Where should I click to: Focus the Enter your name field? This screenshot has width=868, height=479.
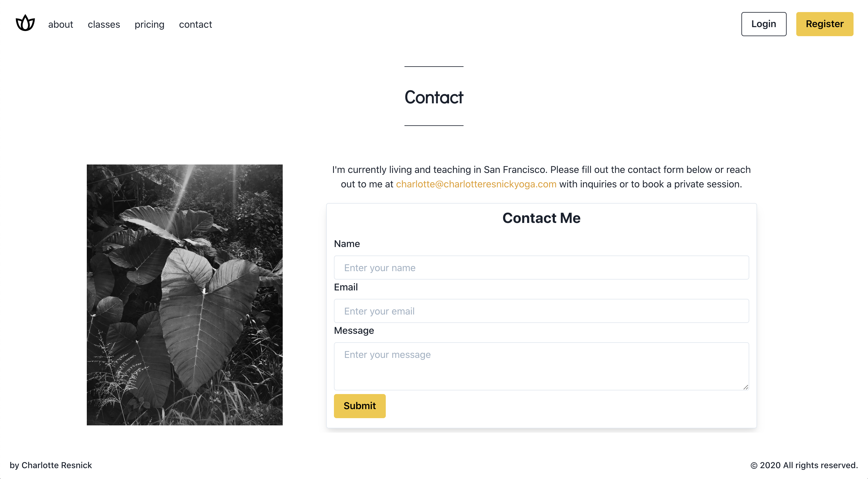(x=541, y=268)
